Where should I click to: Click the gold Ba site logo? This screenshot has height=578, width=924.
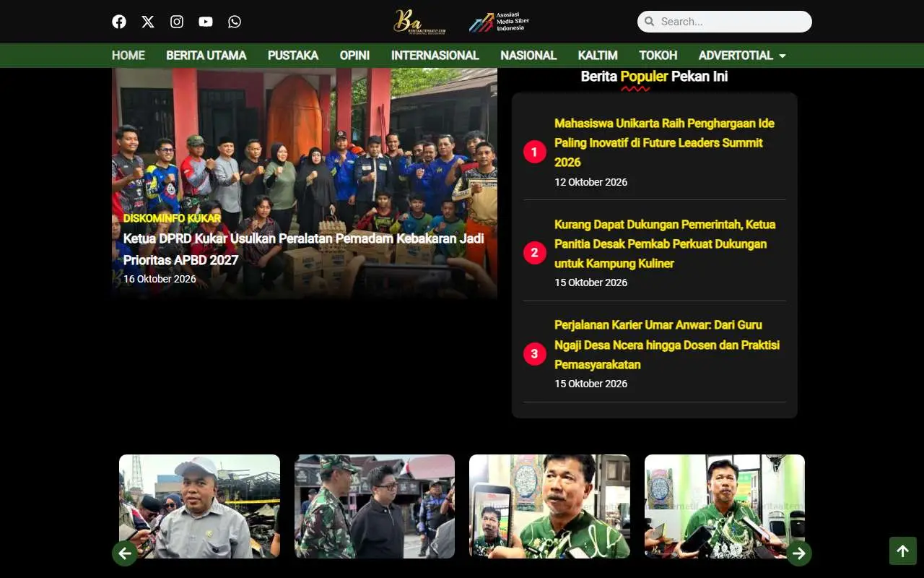(419, 22)
